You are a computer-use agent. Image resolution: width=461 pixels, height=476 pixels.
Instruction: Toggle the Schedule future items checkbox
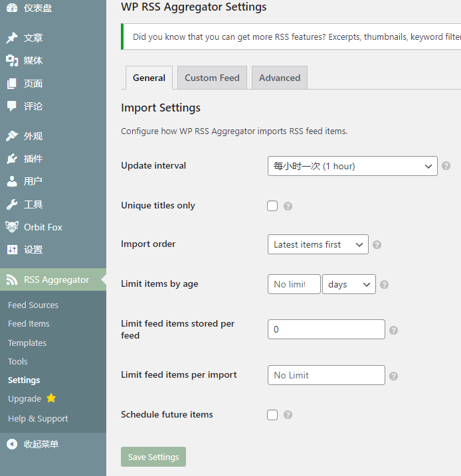coord(272,415)
